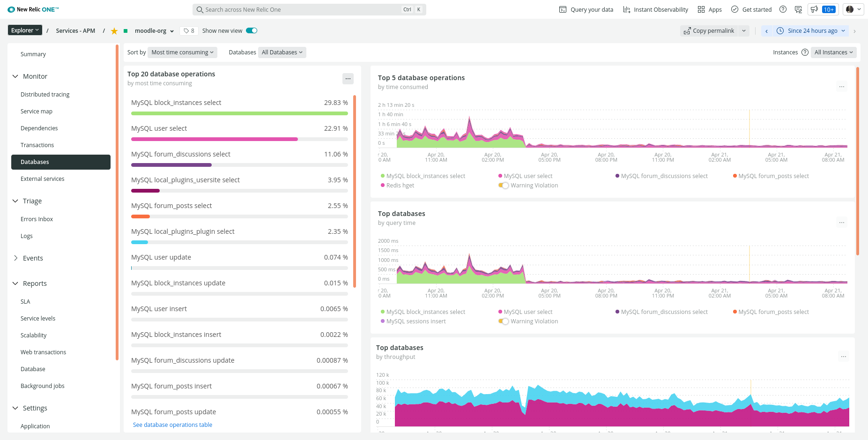Click Copy permalink button
Image resolution: width=868 pixels, height=440 pixels.
click(x=709, y=31)
